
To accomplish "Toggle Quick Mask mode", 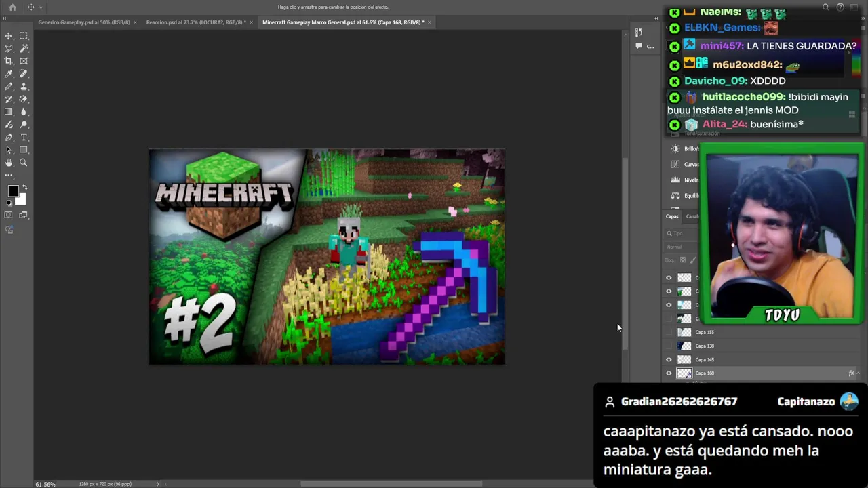I will coord(9,215).
